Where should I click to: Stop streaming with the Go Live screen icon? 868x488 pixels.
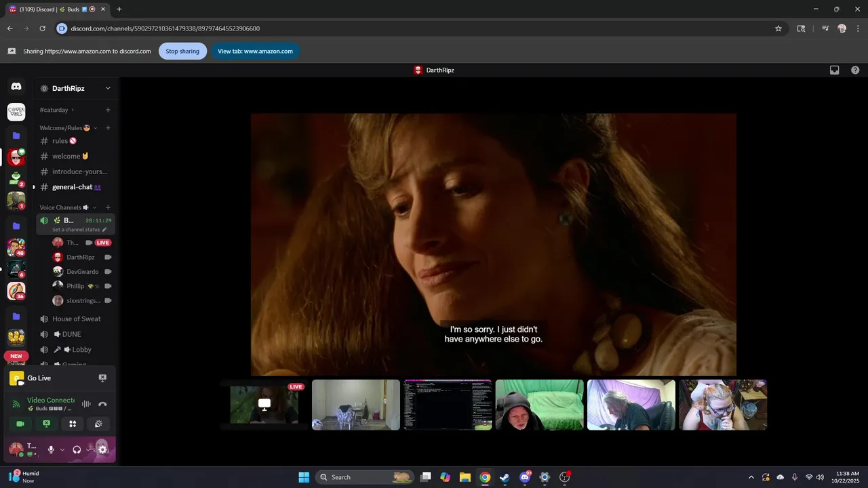click(102, 378)
